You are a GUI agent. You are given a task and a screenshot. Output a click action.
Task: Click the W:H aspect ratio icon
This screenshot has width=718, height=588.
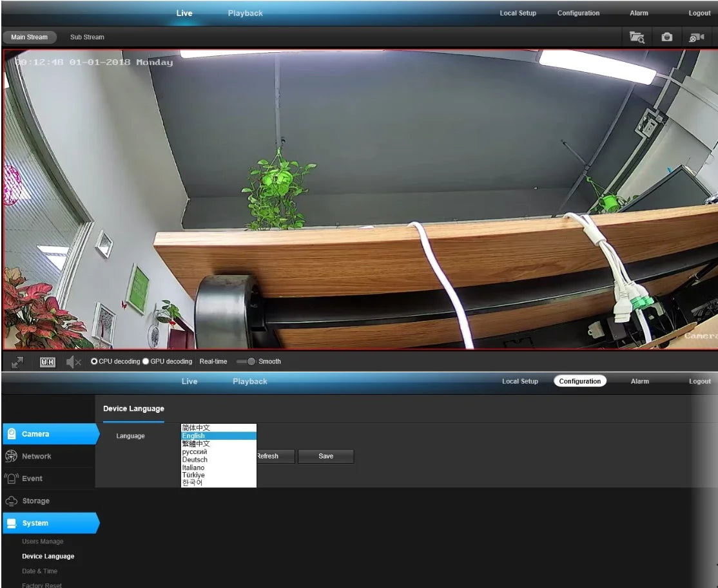(47, 362)
